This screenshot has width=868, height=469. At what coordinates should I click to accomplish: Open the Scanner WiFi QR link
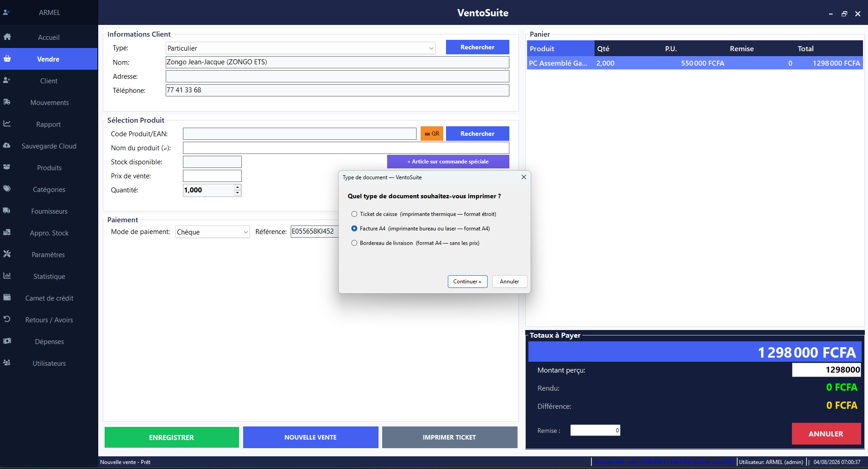(663, 462)
